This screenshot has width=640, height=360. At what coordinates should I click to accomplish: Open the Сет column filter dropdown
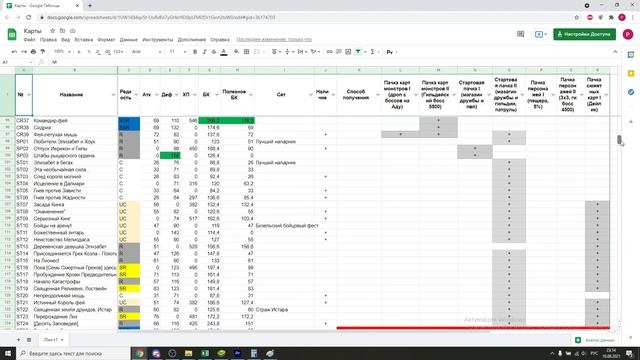pos(311,95)
